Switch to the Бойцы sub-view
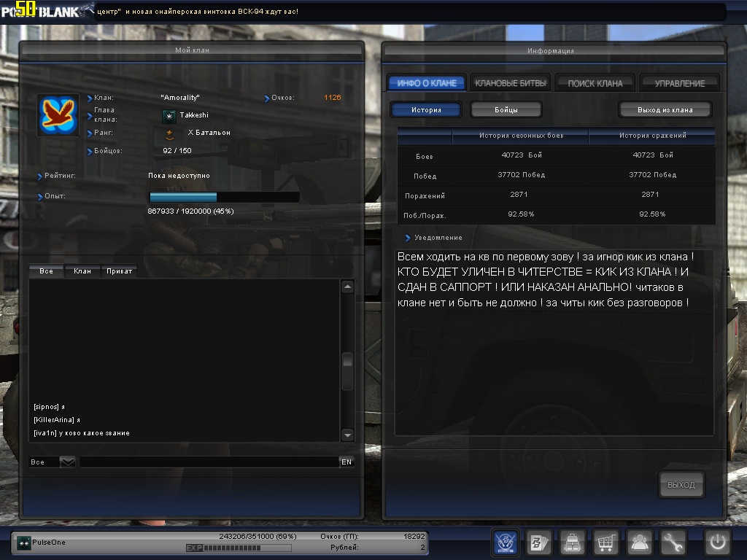 click(x=506, y=110)
